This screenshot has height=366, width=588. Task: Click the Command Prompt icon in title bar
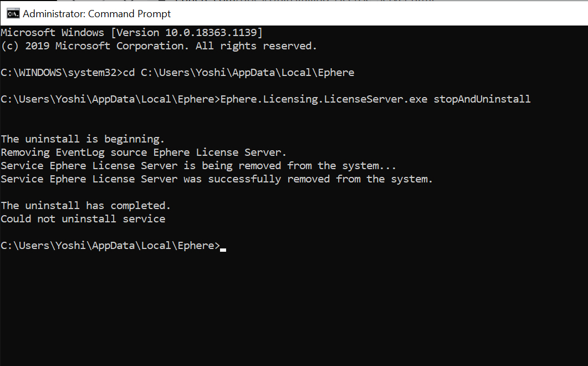coord(13,13)
